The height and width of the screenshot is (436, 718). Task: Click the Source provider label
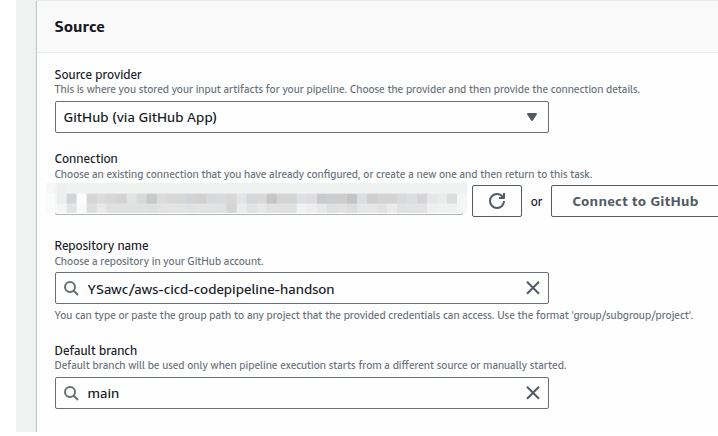[x=98, y=75]
